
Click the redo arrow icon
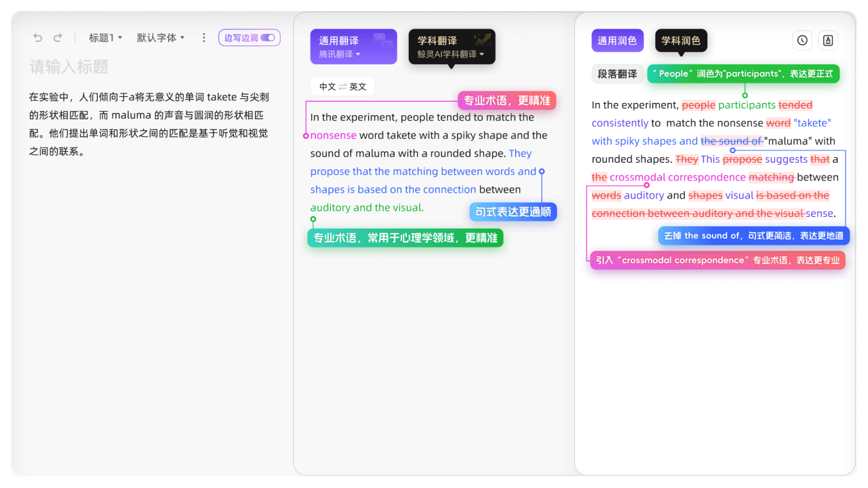pyautogui.click(x=58, y=38)
